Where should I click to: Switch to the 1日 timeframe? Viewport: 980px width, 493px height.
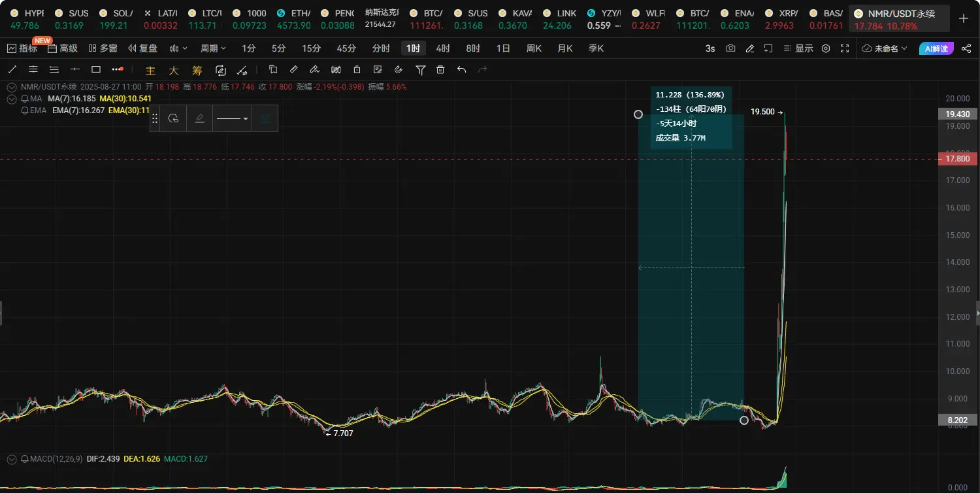pyautogui.click(x=503, y=48)
